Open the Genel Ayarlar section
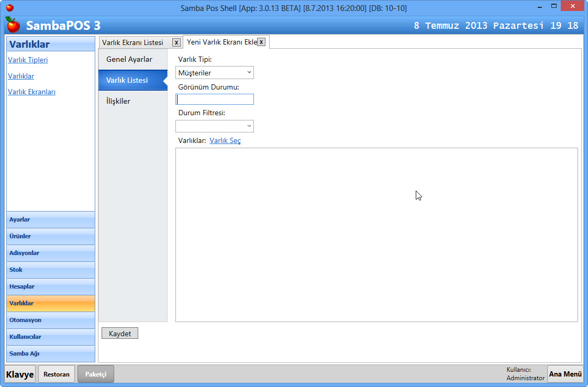This screenshot has height=387, width=588. tap(129, 59)
